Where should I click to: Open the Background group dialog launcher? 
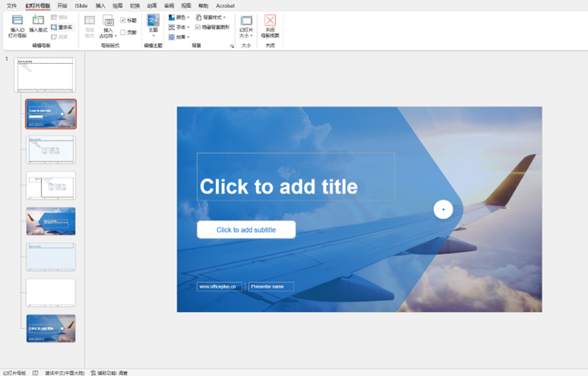pyautogui.click(x=232, y=46)
